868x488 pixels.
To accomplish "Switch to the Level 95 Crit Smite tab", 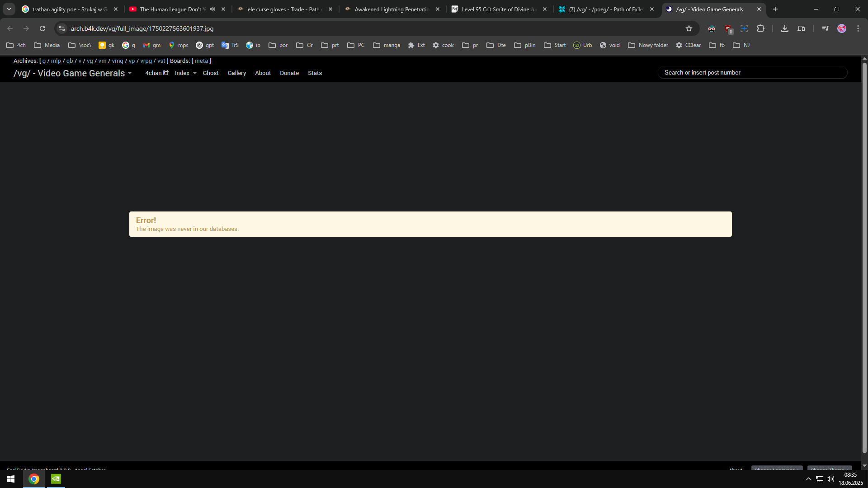I will [499, 9].
